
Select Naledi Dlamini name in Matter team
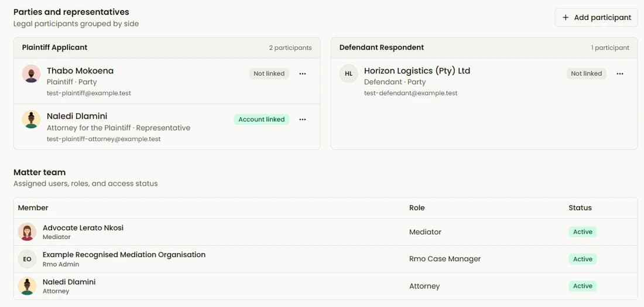click(69, 282)
